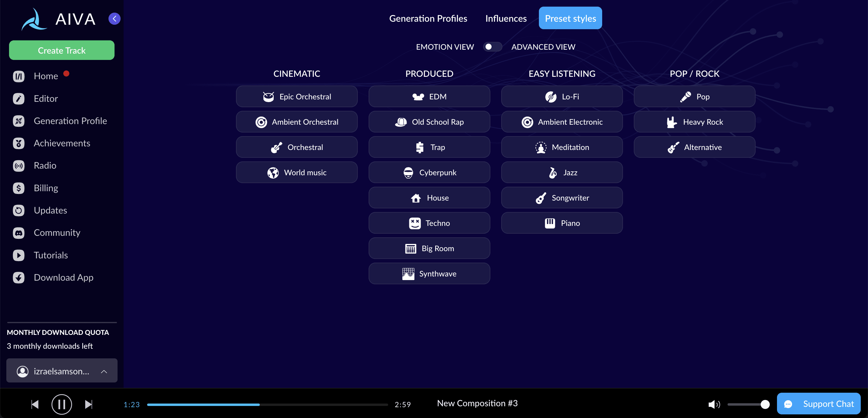Click the Create Track button
868x418 pixels.
[x=61, y=50]
